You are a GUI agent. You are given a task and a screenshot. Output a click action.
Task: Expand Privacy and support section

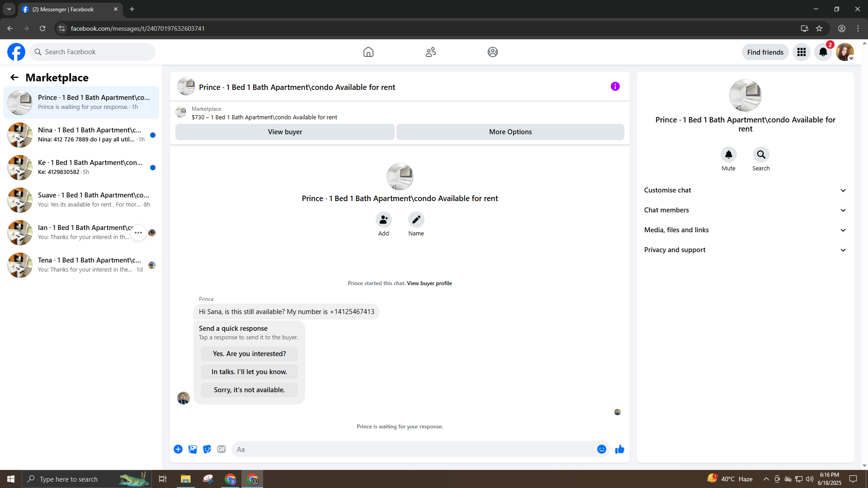[745, 250]
